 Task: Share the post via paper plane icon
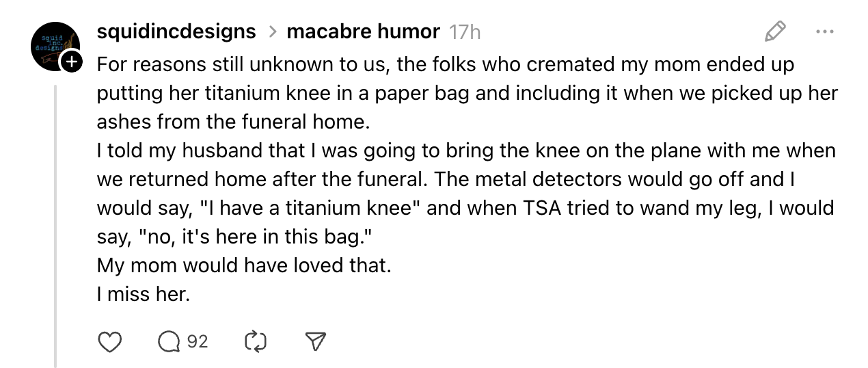315,341
